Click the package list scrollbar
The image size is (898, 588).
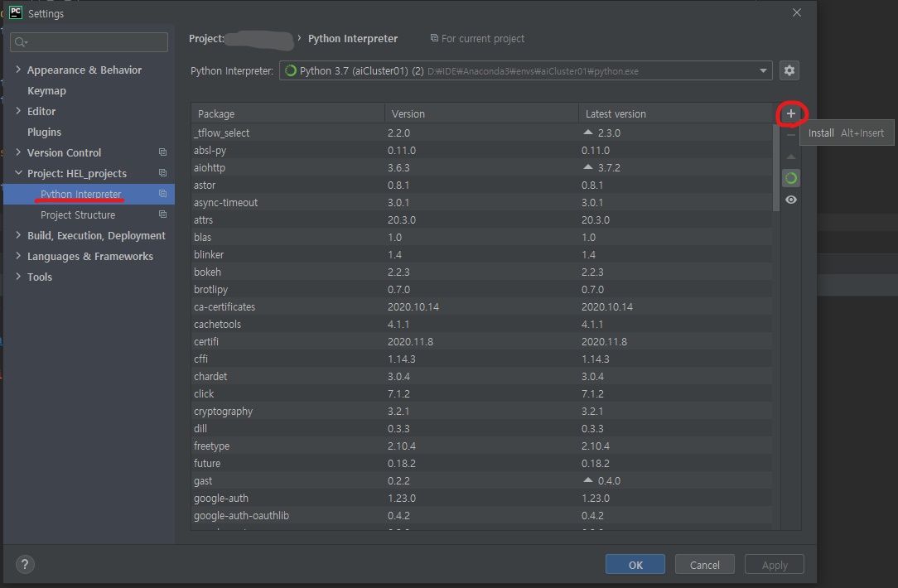pos(776,167)
